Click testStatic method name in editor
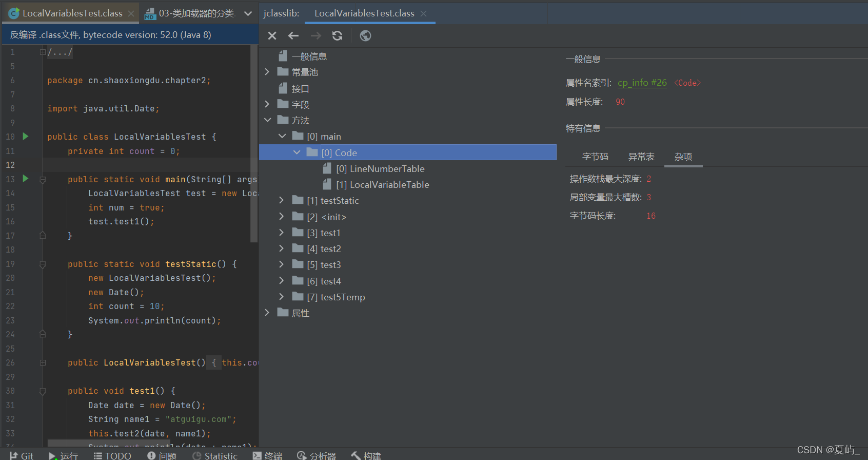868x460 pixels. point(191,264)
